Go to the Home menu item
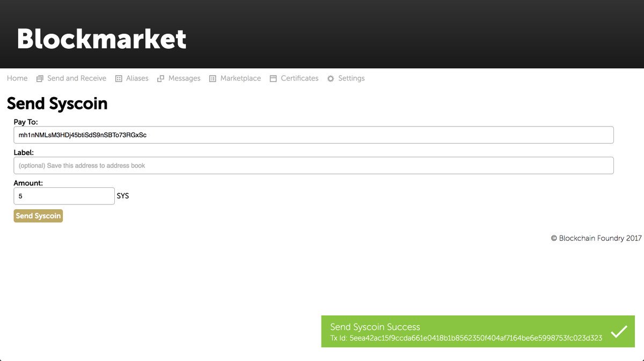 point(17,78)
